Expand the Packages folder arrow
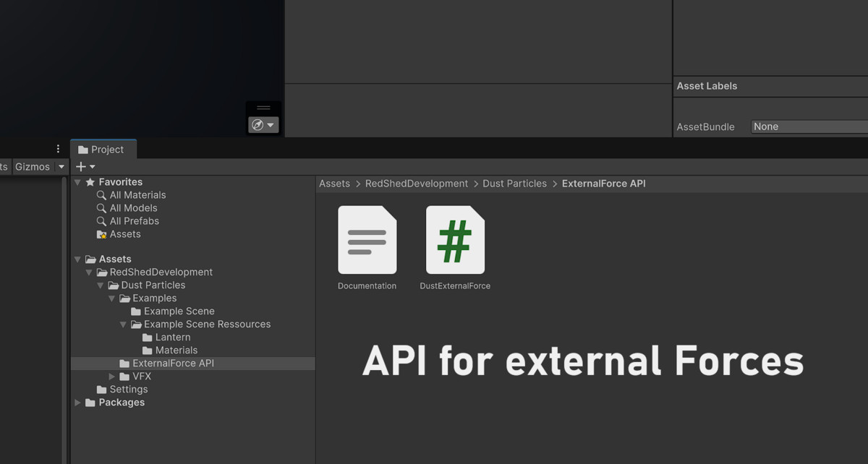Screen dimensions: 868x464 77,402
